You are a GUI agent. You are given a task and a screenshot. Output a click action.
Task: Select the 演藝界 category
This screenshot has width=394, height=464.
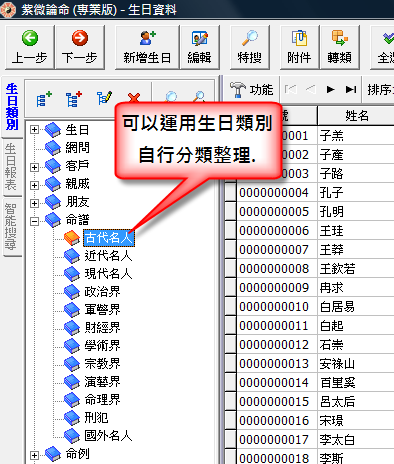[102, 382]
